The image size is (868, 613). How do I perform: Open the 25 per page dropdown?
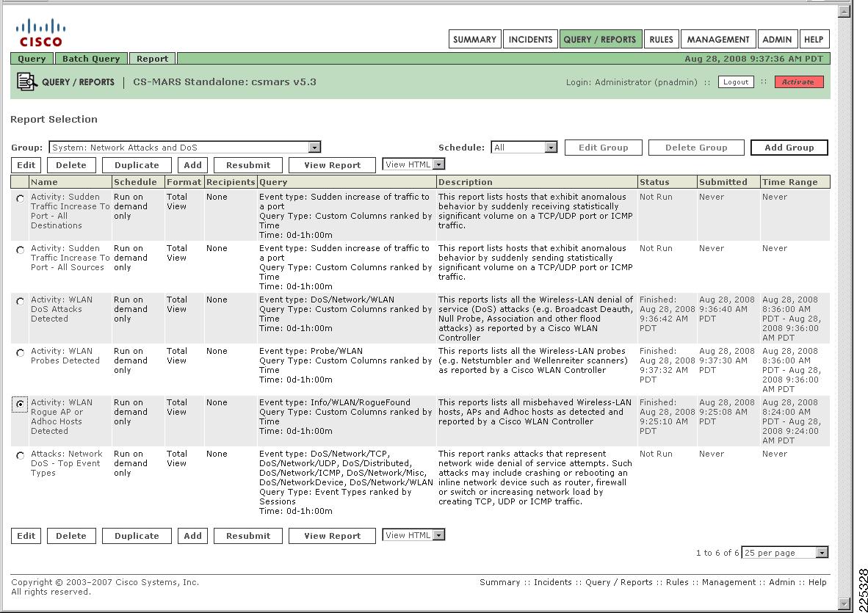coord(784,552)
